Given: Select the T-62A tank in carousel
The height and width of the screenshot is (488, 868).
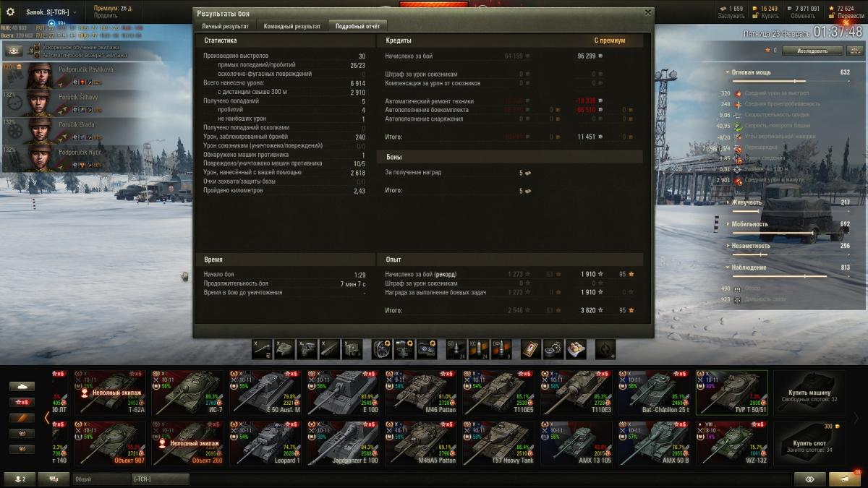Looking at the screenshot, I should 109,392.
